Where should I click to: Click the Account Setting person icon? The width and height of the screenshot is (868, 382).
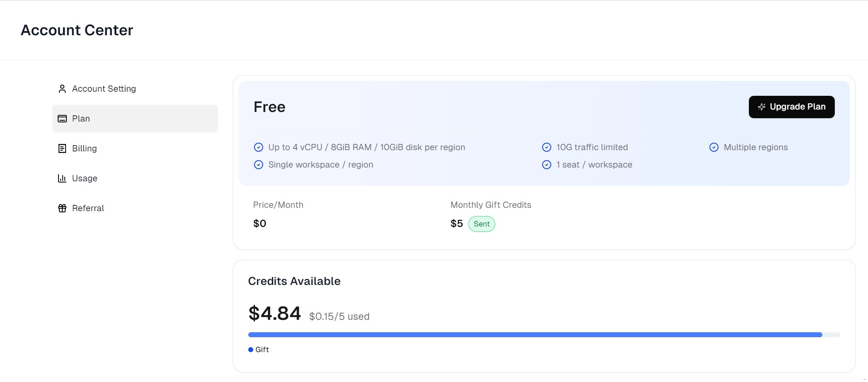[62, 89]
